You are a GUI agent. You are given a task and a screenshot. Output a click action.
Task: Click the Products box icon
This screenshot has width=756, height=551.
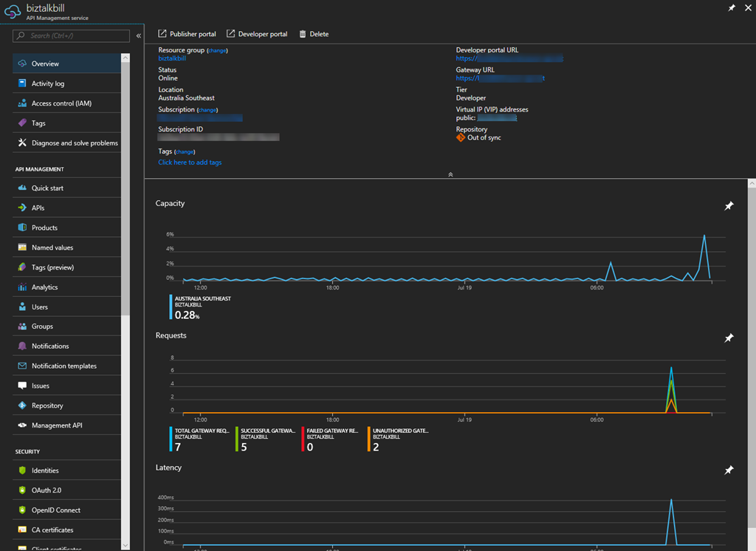pos(22,227)
